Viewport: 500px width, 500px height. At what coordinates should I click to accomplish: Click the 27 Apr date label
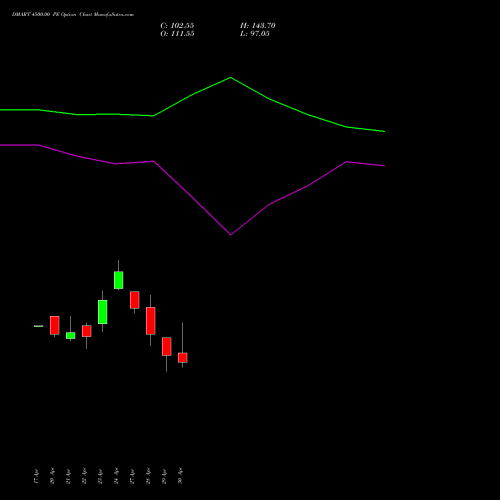132,476
